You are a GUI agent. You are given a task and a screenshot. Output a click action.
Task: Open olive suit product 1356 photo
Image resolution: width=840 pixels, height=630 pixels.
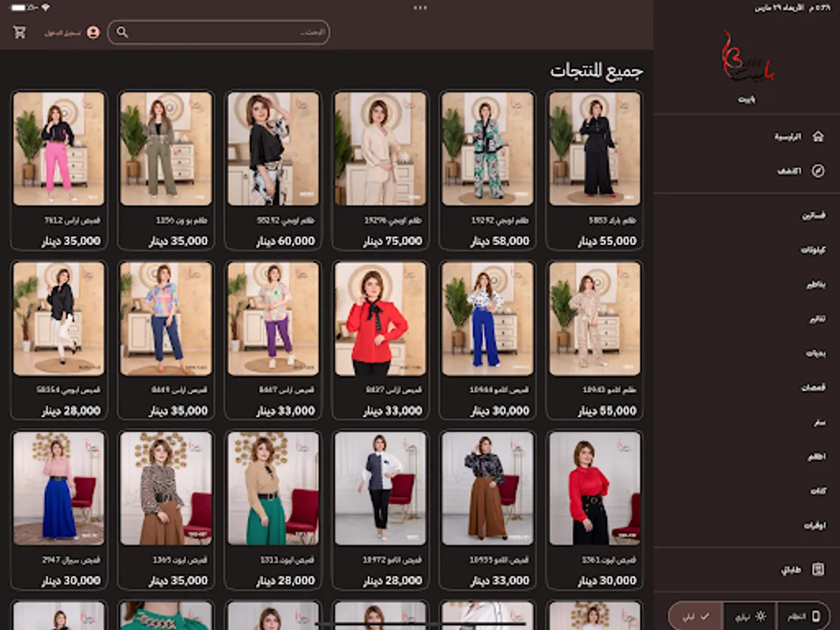[x=166, y=148]
